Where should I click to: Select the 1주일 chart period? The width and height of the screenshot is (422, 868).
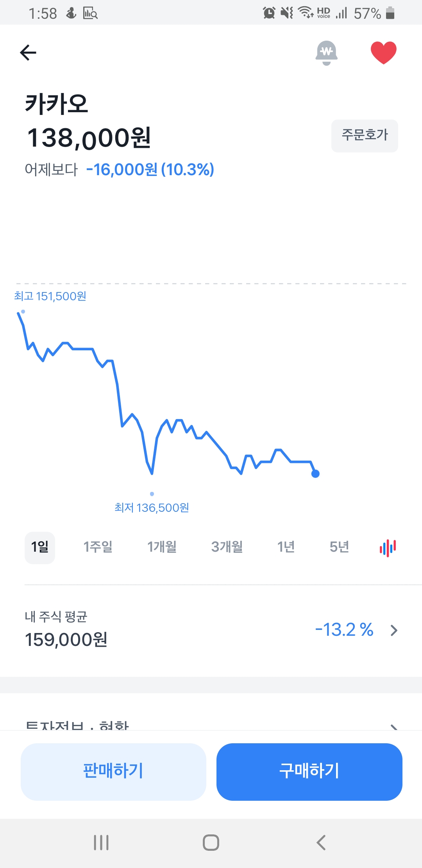click(98, 547)
